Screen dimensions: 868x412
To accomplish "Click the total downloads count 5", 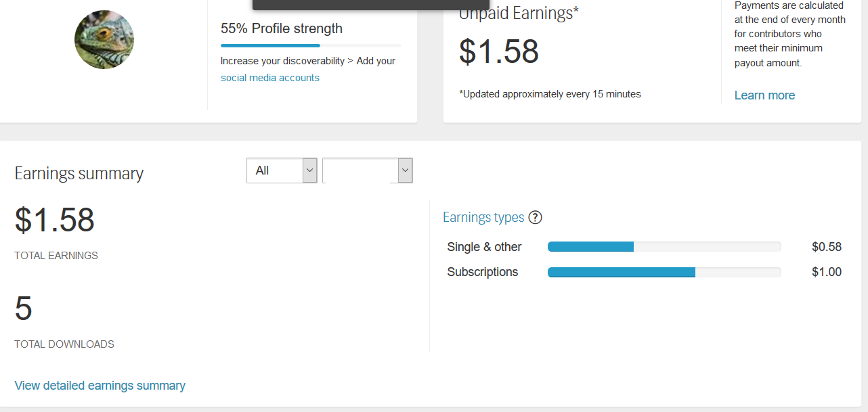I will pyautogui.click(x=24, y=308).
